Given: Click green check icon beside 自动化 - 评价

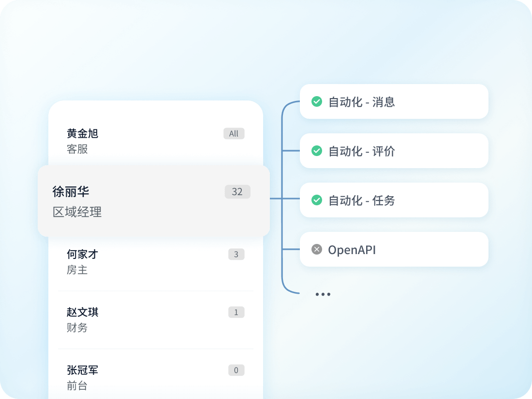Looking at the screenshot, I should pos(317,151).
